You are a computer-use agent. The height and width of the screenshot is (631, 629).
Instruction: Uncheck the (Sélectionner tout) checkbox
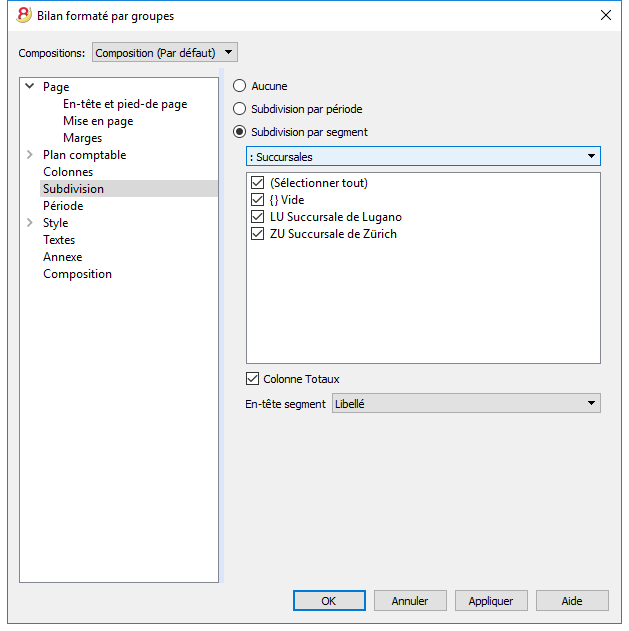(258, 183)
